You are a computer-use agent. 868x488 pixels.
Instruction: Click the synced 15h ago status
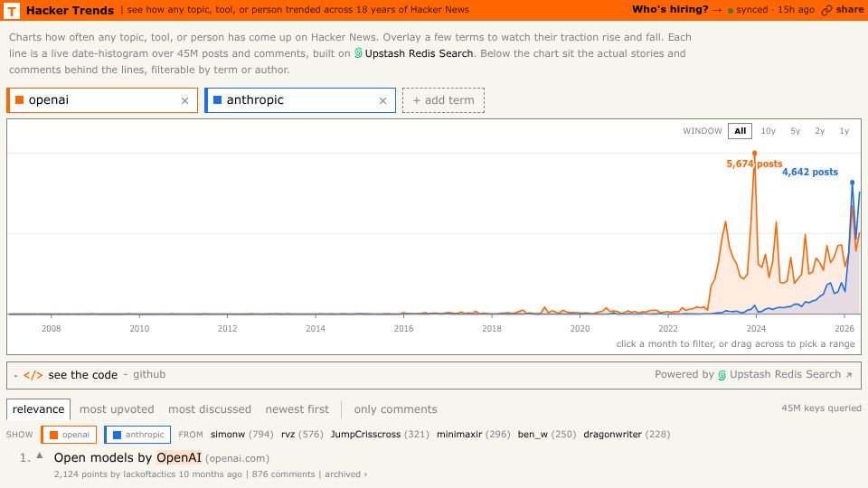[x=770, y=9]
